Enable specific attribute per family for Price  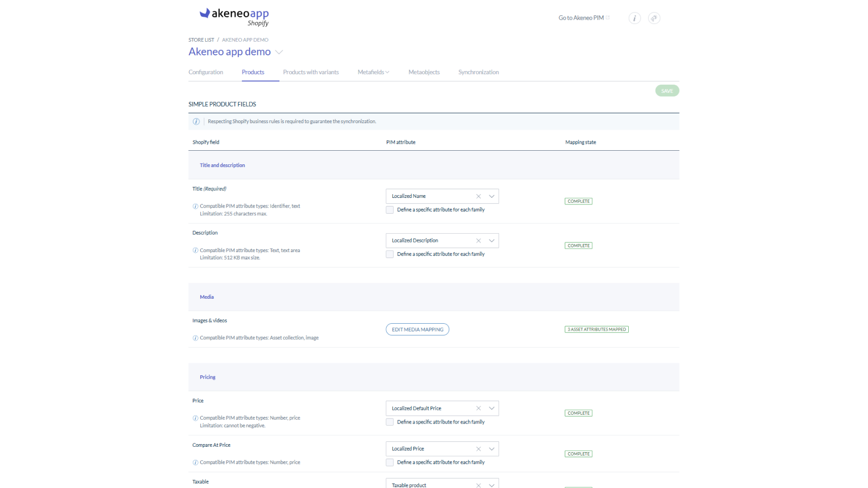pyautogui.click(x=390, y=422)
